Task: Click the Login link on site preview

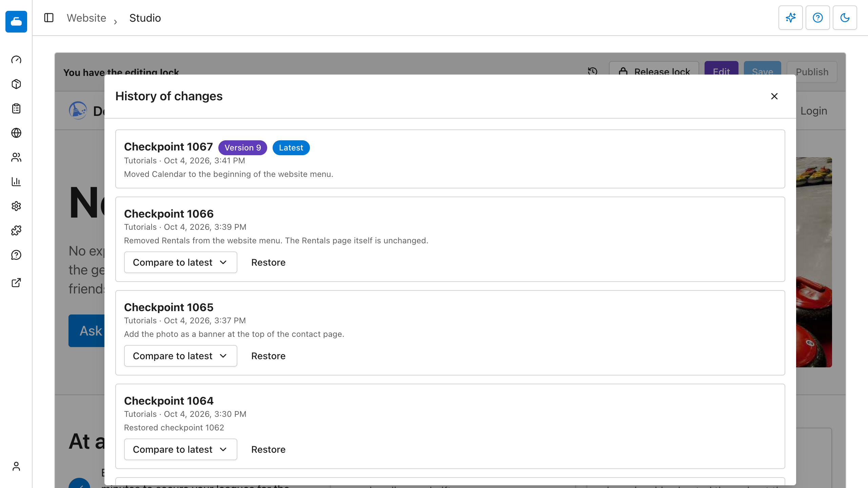Action: pyautogui.click(x=814, y=111)
